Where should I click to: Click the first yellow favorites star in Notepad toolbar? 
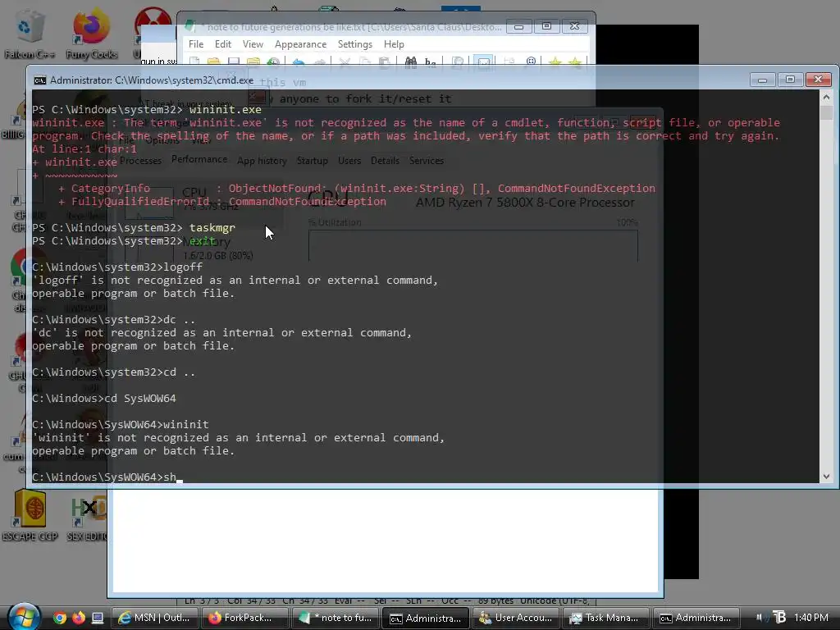(x=555, y=62)
